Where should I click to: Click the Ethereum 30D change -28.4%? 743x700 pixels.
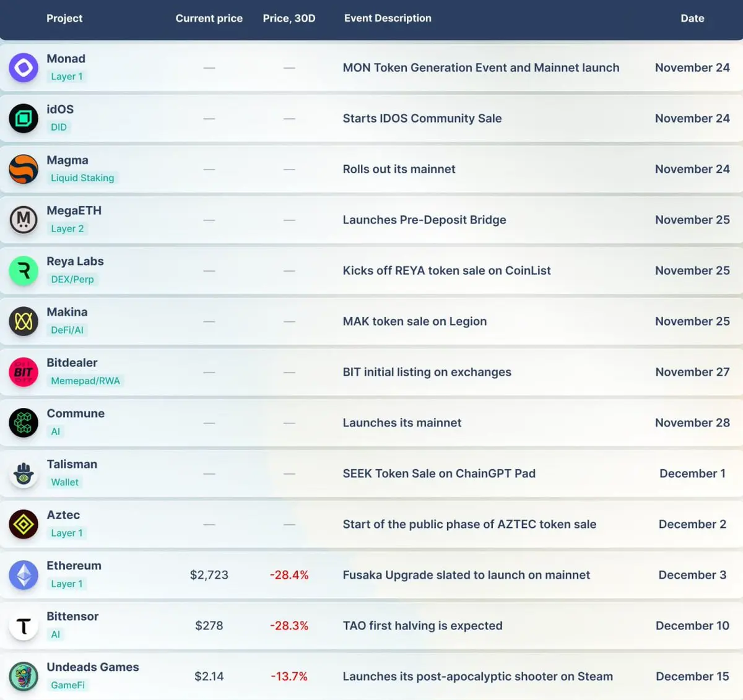pyautogui.click(x=289, y=575)
